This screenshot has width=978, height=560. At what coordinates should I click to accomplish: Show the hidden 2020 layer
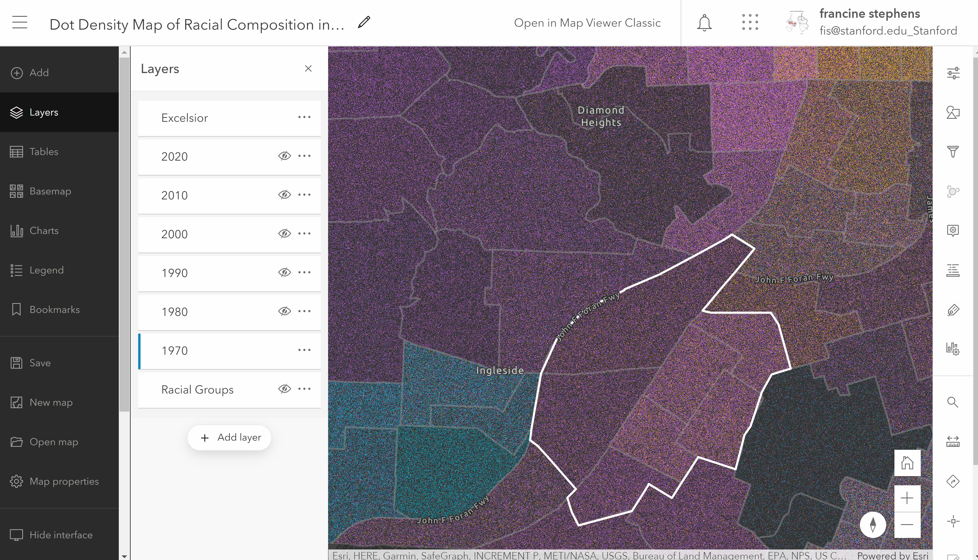coord(284,156)
